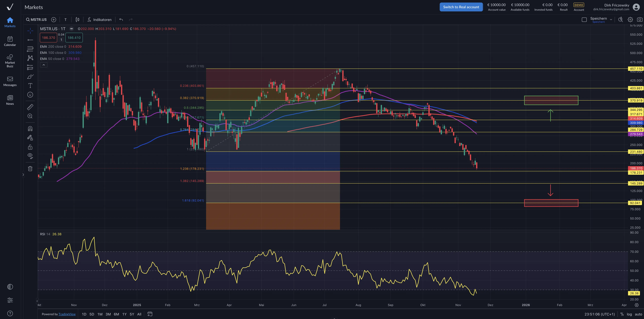644x319 pixels.
Task: Click Switch to Real account button
Action: 461,7
